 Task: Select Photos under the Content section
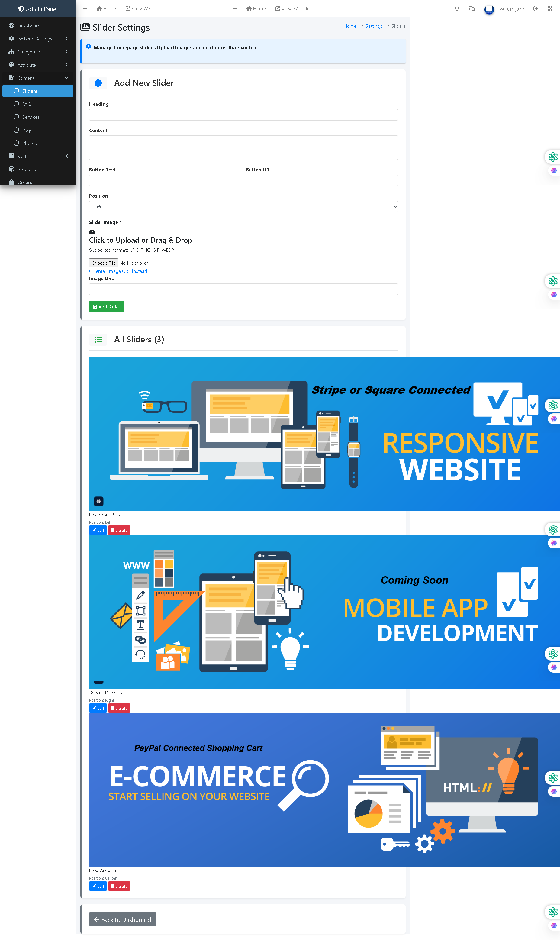(x=30, y=143)
